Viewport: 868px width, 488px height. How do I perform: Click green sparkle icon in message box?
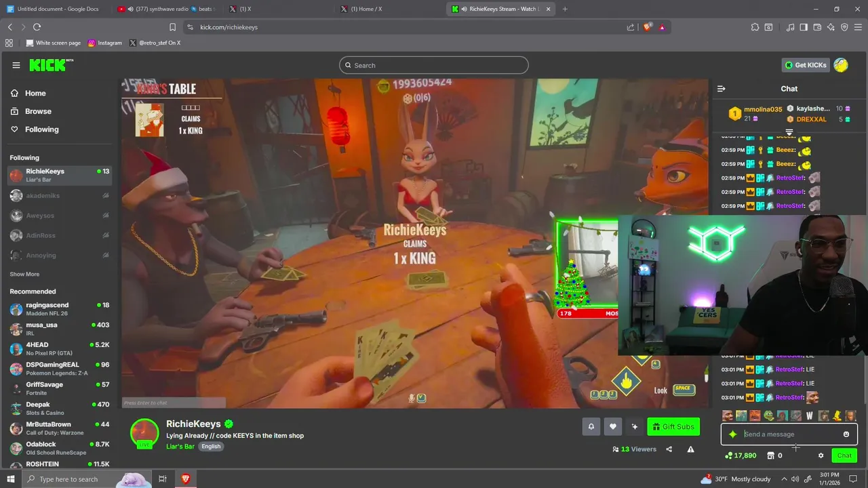click(732, 434)
